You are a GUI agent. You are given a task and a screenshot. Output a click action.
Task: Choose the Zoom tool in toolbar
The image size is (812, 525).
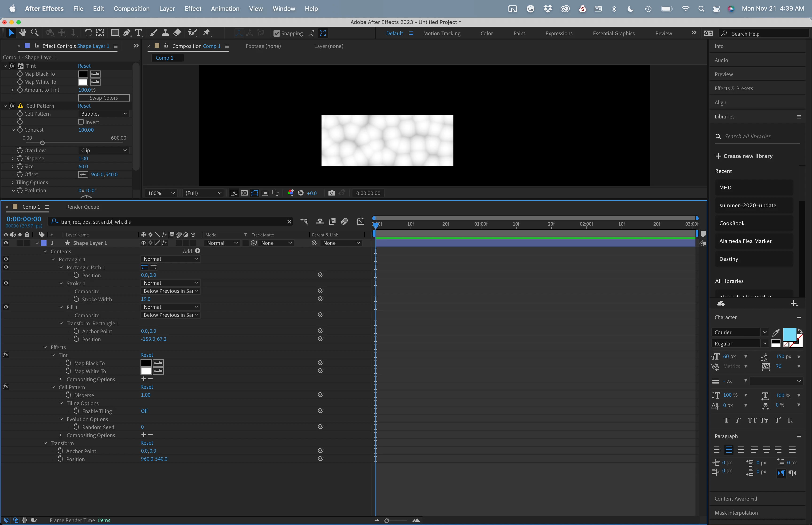(x=34, y=33)
